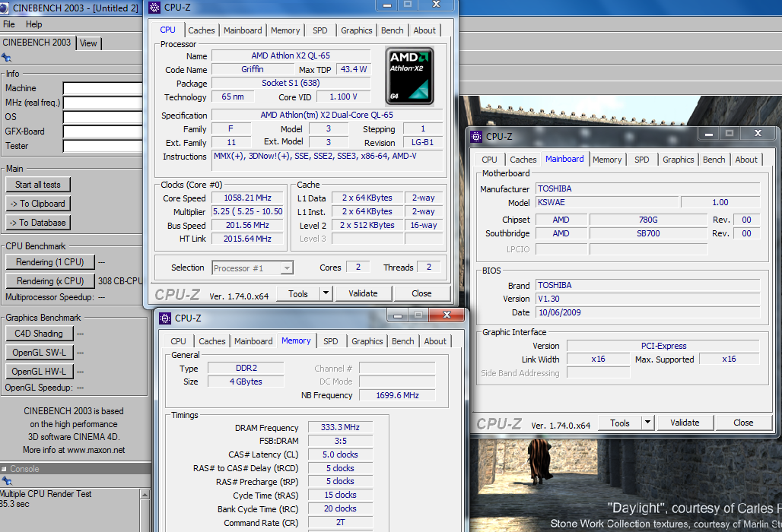
Task: Open About tab in Mainboard CPU-Z window
Action: tap(746, 160)
